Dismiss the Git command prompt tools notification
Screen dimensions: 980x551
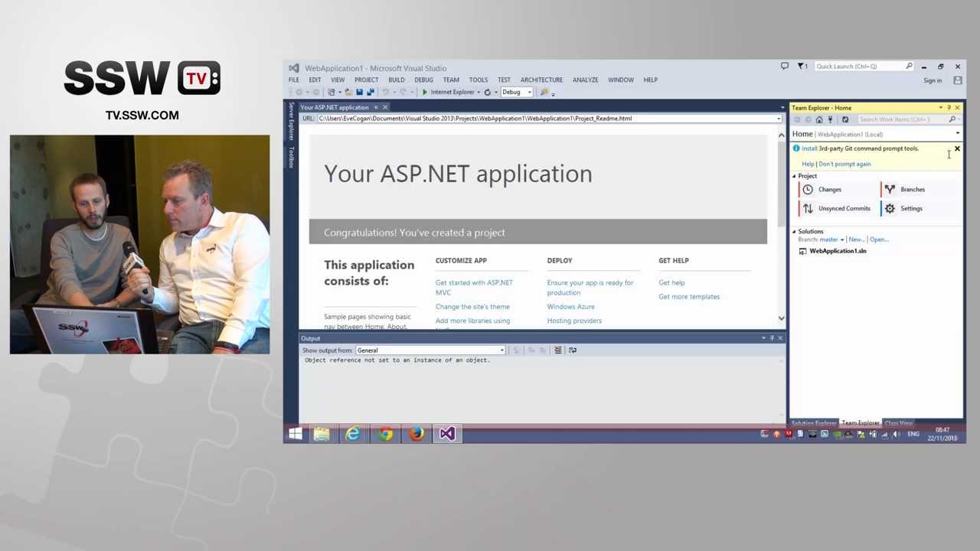[957, 148]
